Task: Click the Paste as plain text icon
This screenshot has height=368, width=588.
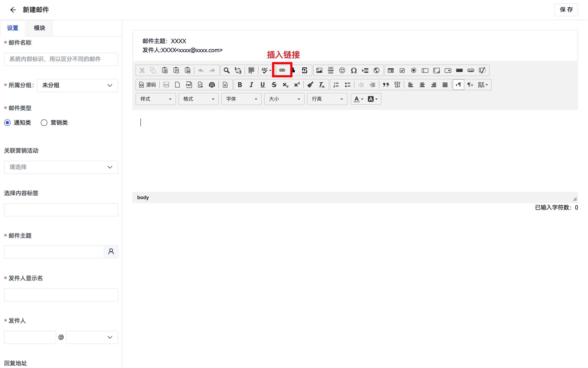Action: click(x=176, y=71)
